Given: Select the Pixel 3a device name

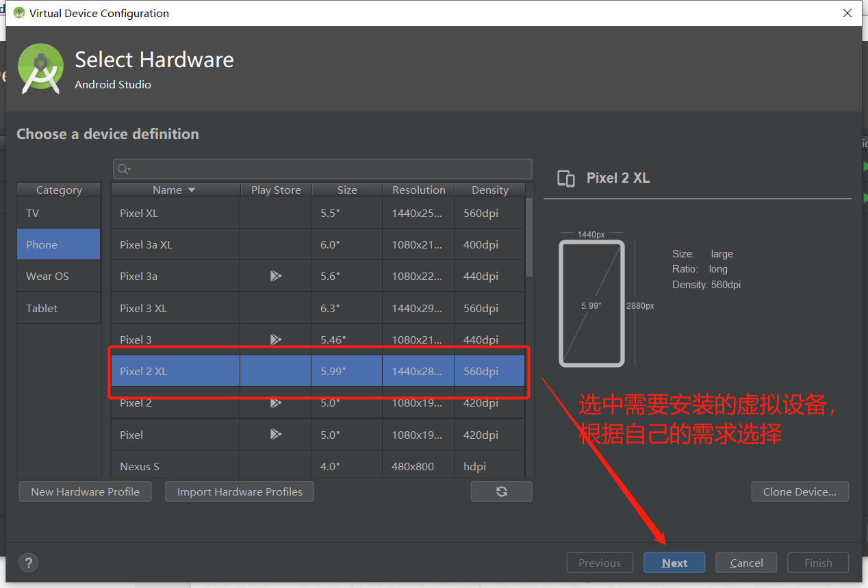Looking at the screenshot, I should 138,277.
